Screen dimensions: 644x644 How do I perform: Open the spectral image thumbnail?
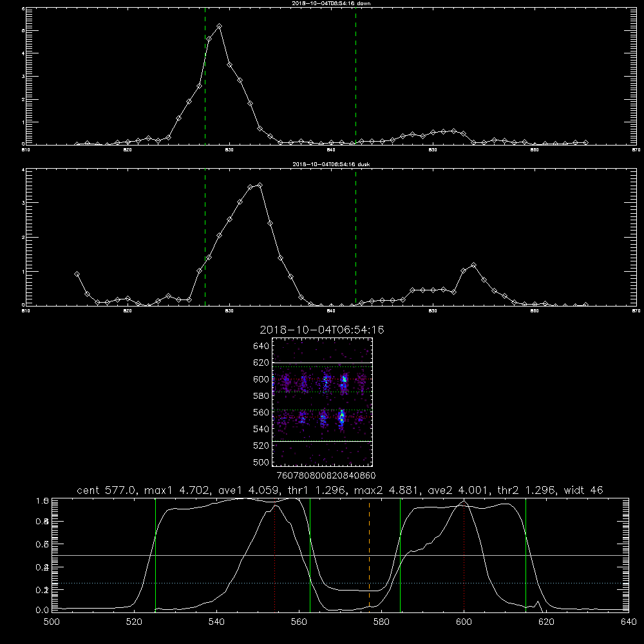pyautogui.click(x=323, y=402)
